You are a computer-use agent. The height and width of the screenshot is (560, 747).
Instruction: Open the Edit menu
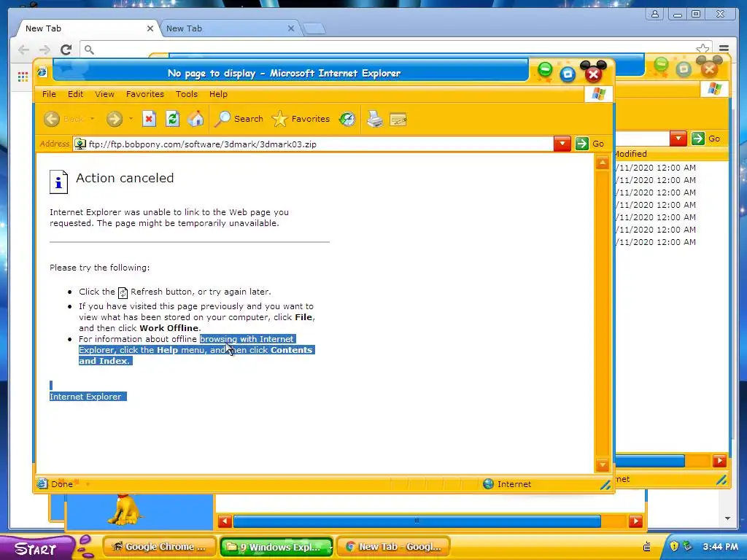(75, 94)
